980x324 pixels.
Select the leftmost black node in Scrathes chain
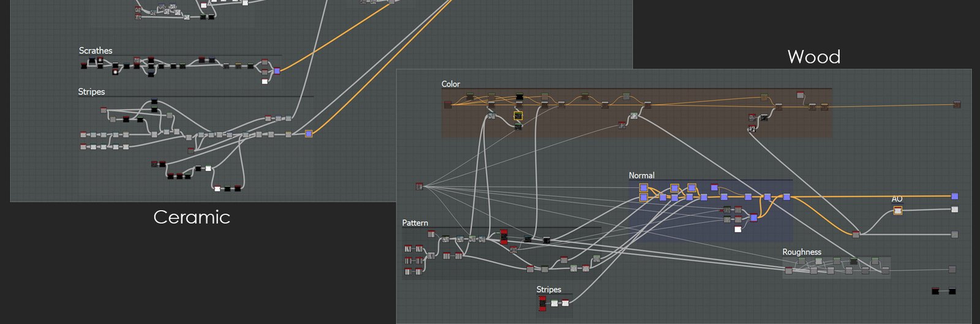[x=83, y=65]
